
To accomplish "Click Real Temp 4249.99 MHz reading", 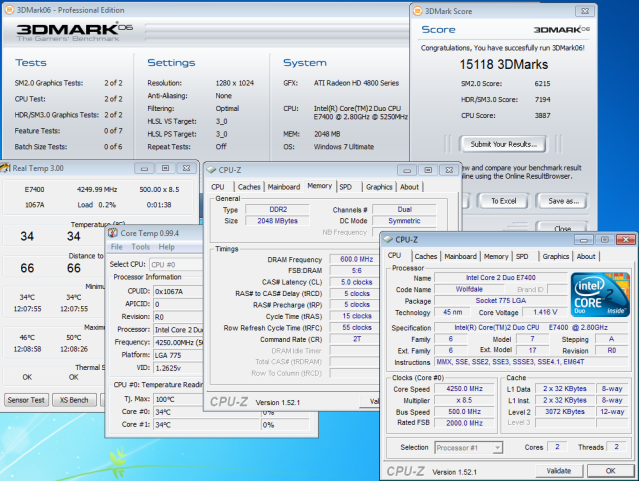I will (97, 190).
